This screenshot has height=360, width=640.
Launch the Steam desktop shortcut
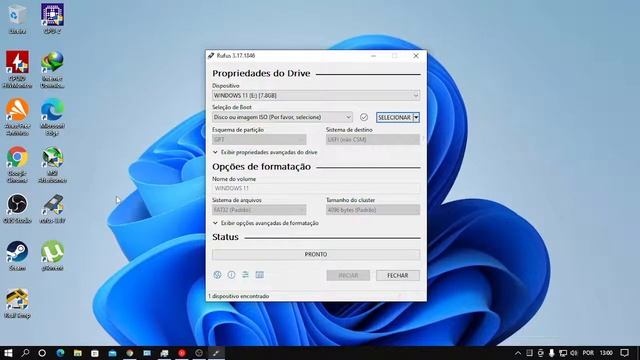[x=17, y=256]
